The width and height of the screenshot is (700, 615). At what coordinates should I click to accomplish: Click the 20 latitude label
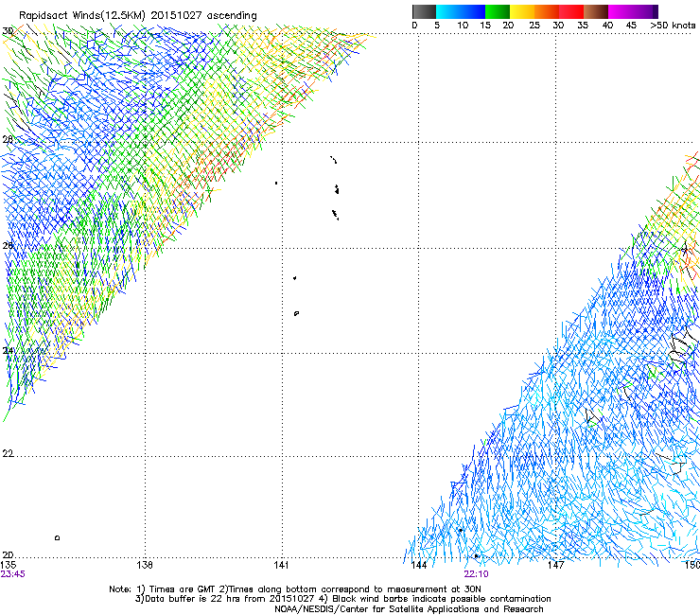click(x=8, y=555)
